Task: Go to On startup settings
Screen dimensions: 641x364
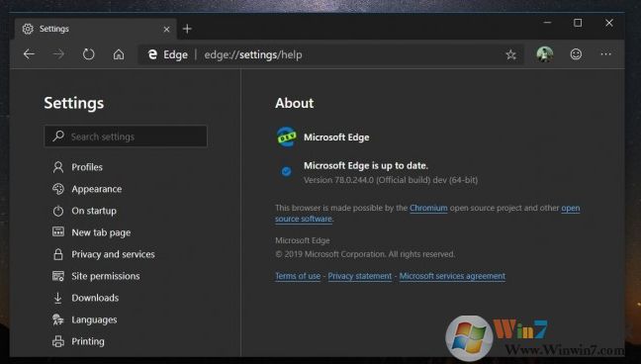Action: pos(94,211)
